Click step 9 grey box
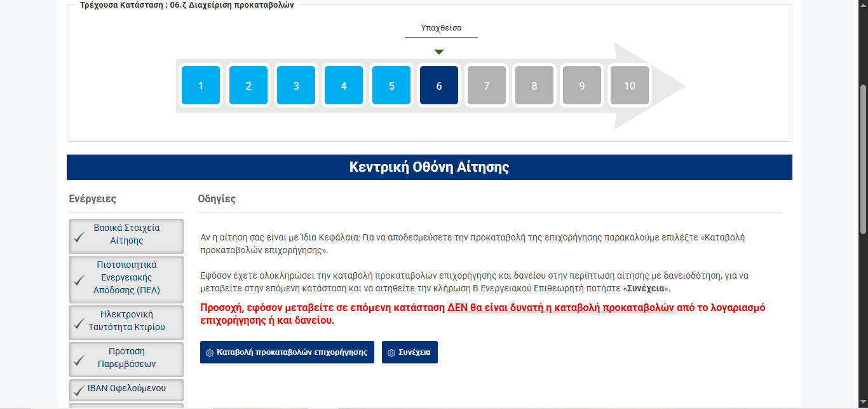Viewport: 868px width, 409px height. click(582, 86)
